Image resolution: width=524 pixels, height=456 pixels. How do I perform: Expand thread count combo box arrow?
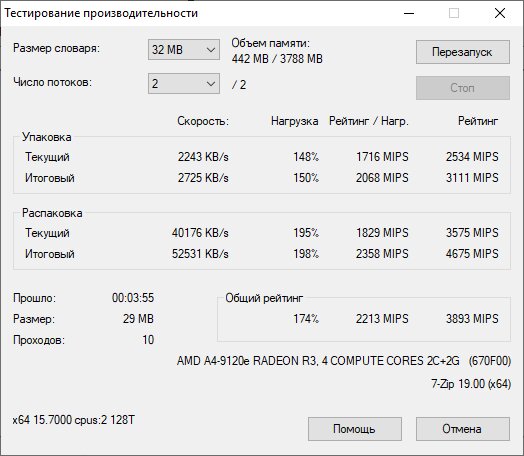coord(211,84)
